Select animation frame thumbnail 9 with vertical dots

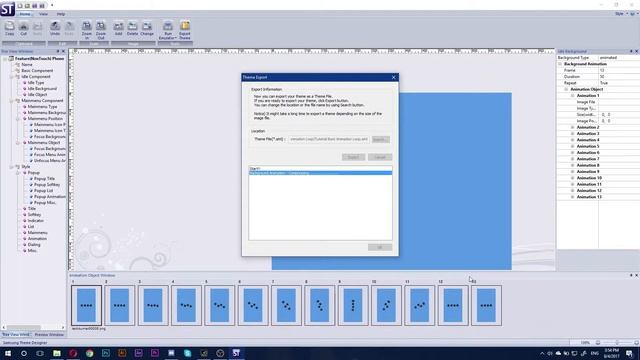tap(353, 305)
